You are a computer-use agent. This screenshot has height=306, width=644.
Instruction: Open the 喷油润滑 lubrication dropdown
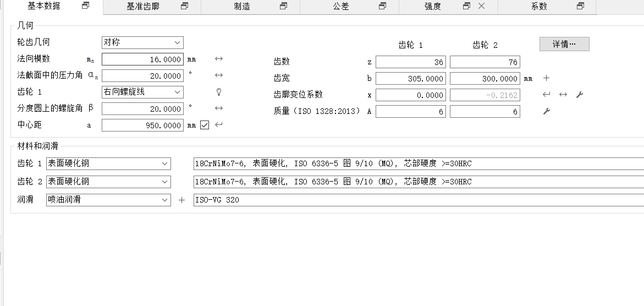point(108,200)
